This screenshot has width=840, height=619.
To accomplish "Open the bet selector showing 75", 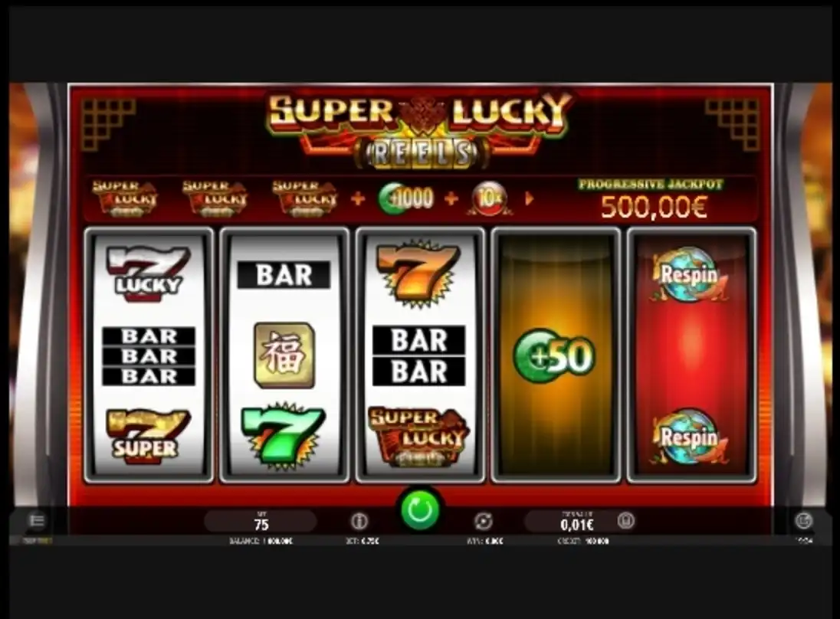I will tap(261, 521).
